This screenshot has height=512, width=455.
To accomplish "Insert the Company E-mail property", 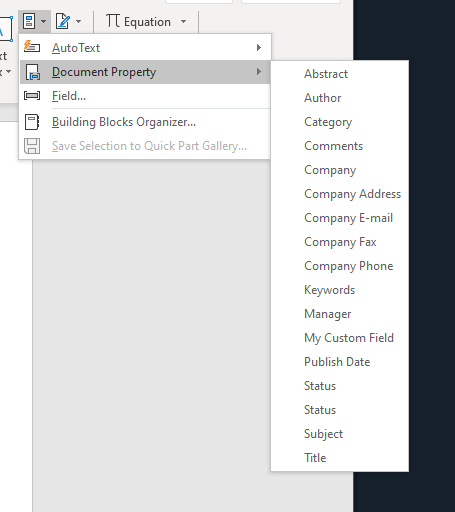I will click(x=340, y=218).
